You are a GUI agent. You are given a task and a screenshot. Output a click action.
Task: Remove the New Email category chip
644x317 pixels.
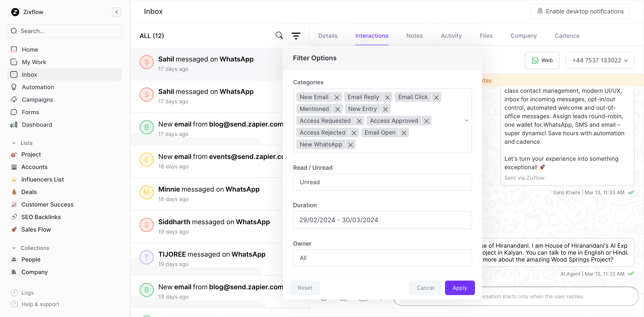(337, 97)
